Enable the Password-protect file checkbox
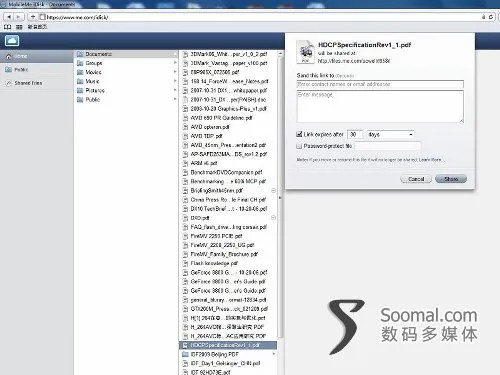Screen dimensions: 500x375 tap(299, 146)
